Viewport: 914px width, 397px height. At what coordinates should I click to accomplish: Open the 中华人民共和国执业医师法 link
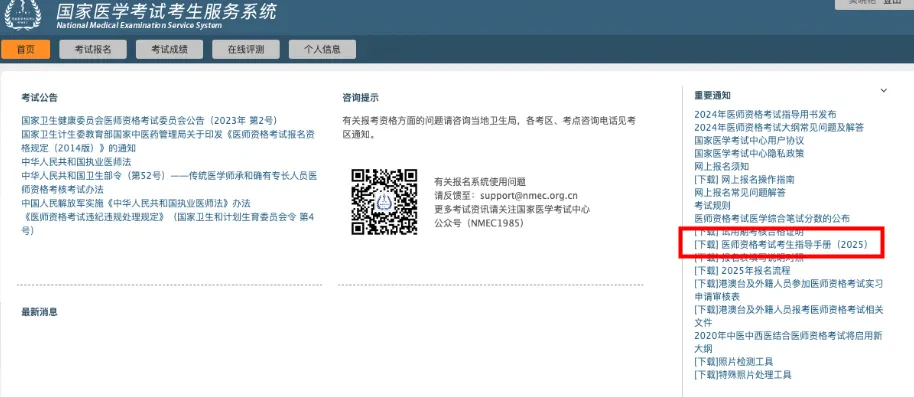pyautogui.click(x=76, y=163)
